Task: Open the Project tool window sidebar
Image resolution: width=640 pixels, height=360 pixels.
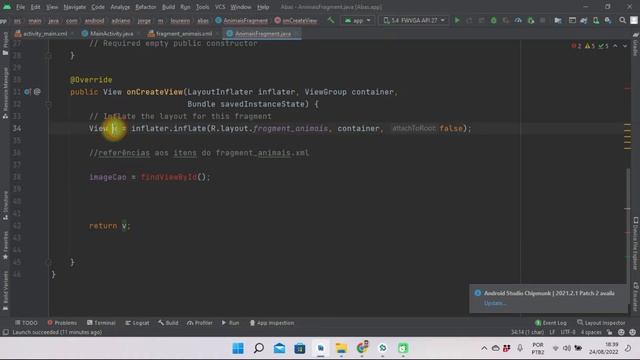Action: coord(5,43)
